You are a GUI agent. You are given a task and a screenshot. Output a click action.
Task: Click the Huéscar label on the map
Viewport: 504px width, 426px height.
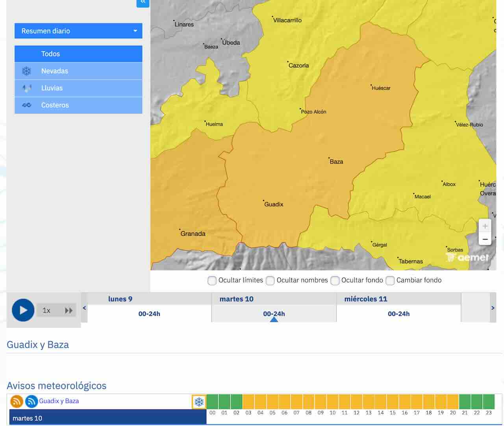381,88
